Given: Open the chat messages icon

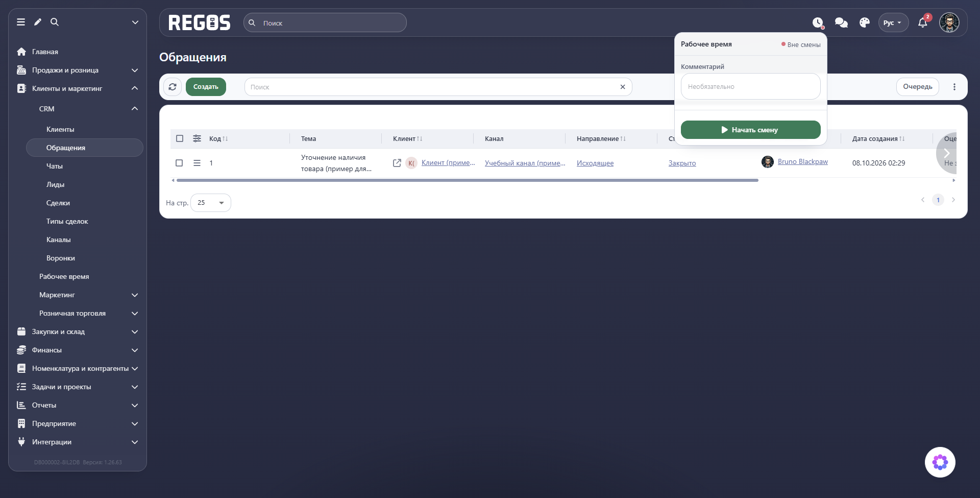Looking at the screenshot, I should (841, 23).
